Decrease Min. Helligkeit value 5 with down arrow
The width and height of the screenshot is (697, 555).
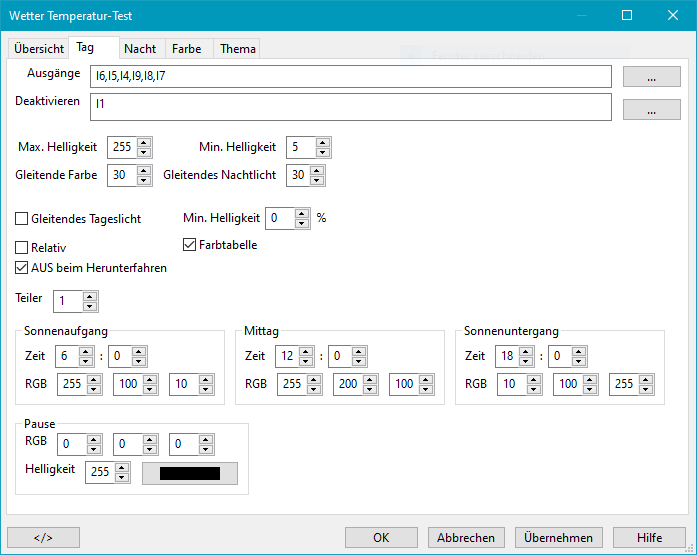[322, 152]
